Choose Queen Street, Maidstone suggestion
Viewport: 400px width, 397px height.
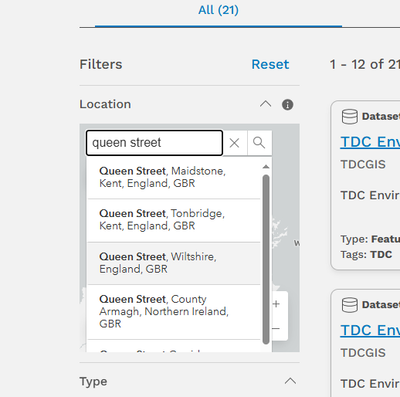point(174,177)
